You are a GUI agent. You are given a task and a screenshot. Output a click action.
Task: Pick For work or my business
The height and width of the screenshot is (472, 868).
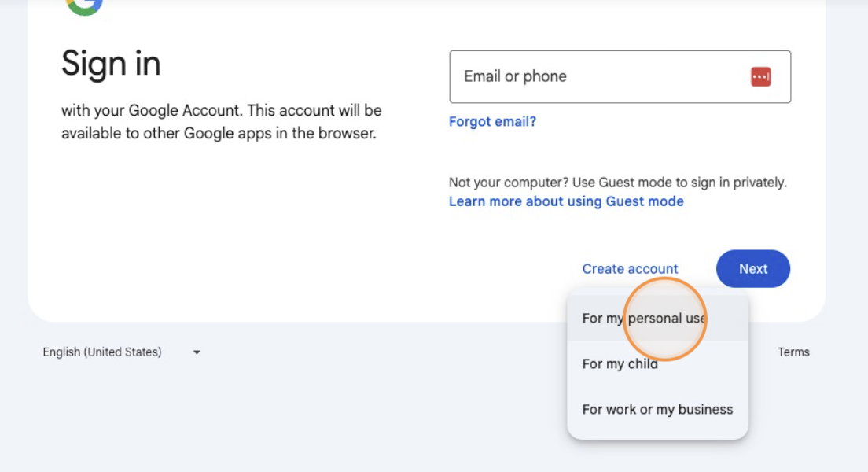pyautogui.click(x=657, y=410)
